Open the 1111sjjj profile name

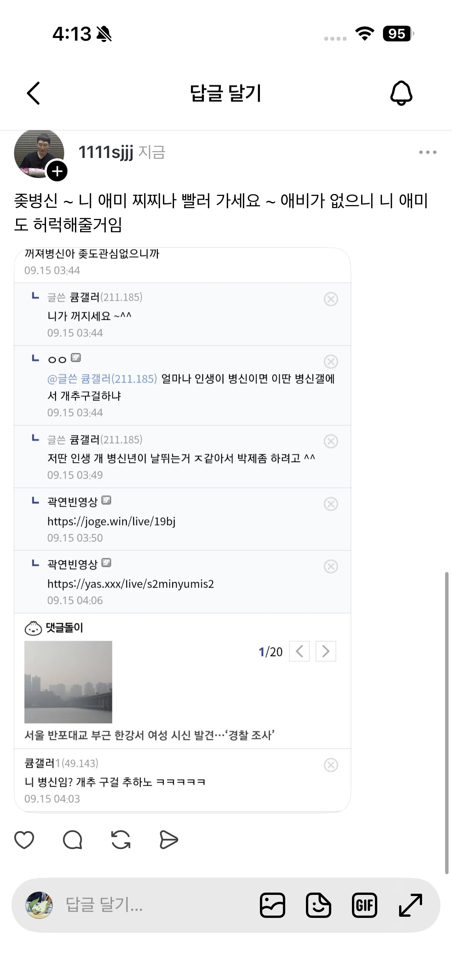tap(106, 152)
